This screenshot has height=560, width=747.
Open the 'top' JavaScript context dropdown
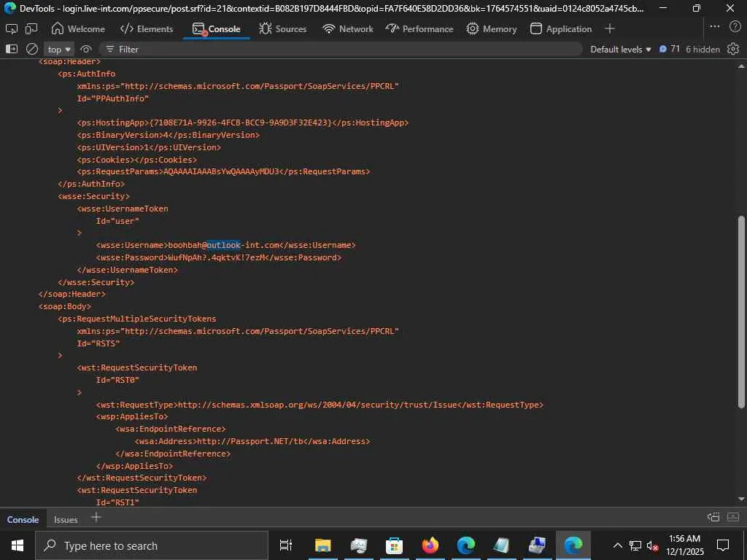point(59,49)
